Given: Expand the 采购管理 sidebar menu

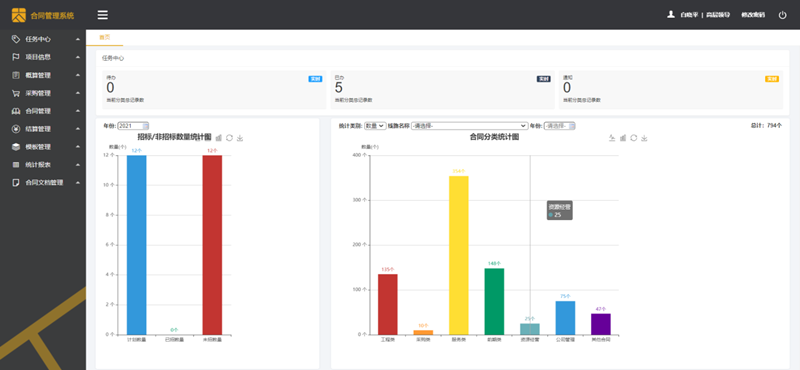Looking at the screenshot, I should point(43,93).
